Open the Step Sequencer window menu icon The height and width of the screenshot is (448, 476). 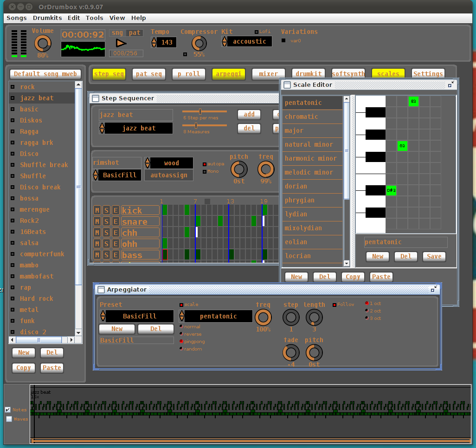coord(96,98)
